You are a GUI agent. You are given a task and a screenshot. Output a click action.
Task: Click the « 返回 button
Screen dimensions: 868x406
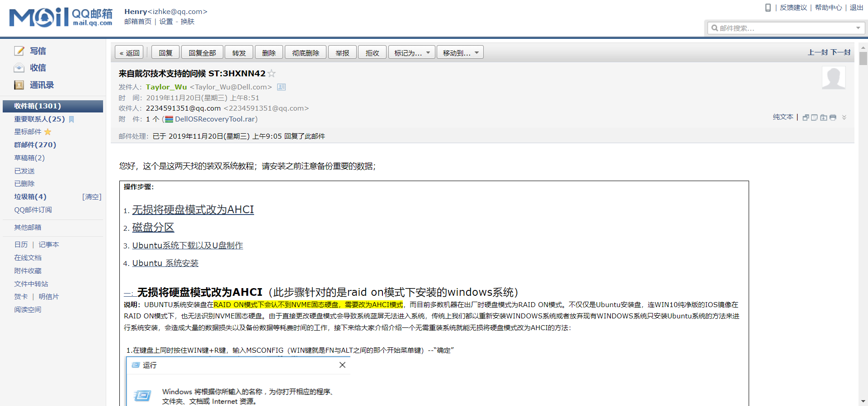click(x=129, y=52)
